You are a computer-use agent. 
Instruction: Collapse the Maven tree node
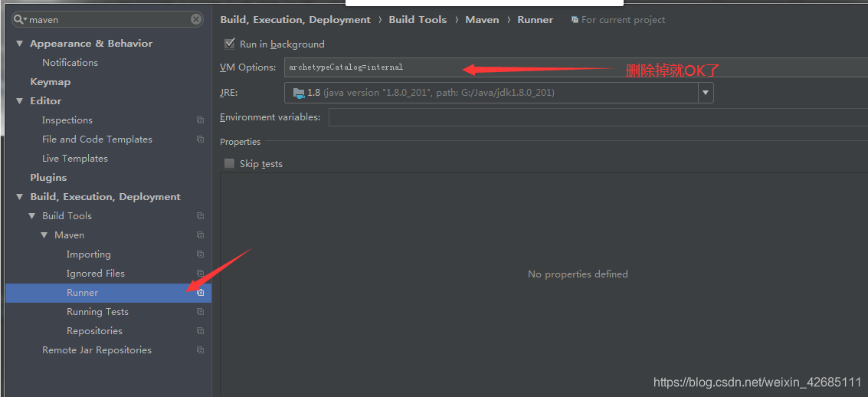click(44, 235)
